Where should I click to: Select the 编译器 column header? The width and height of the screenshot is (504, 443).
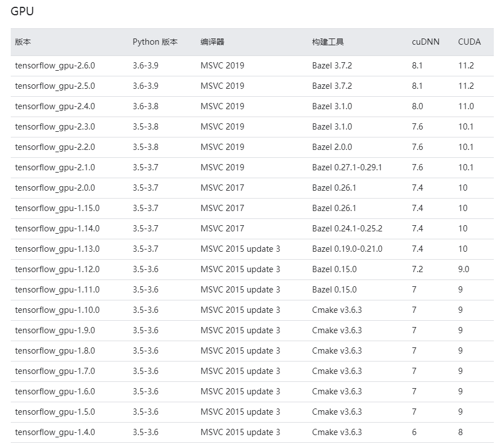[212, 42]
